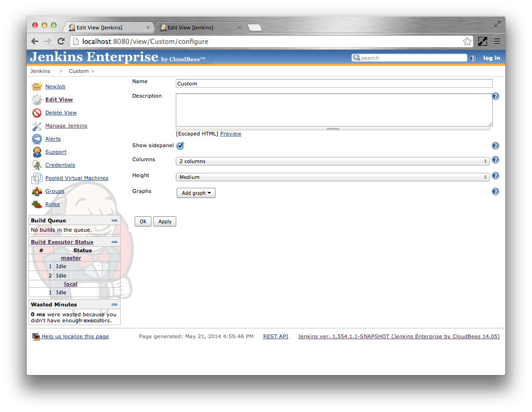This screenshot has width=532, height=412.
Task: Open the Build Executor Status link
Action: tap(62, 242)
